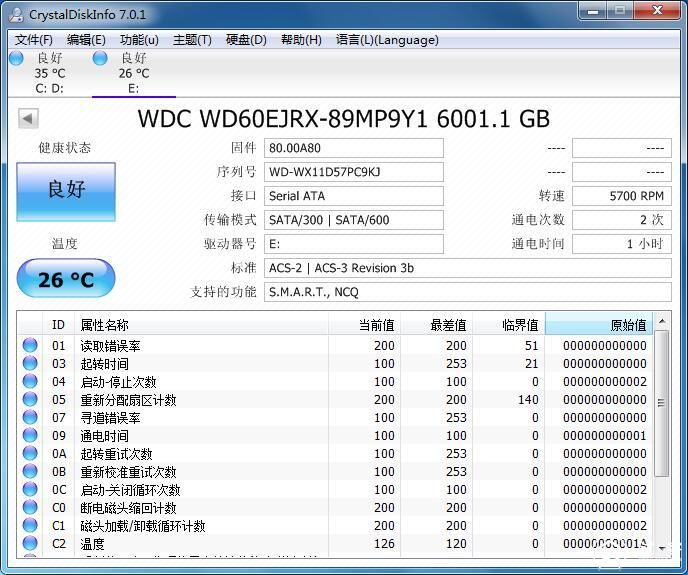Click the 当前值 column header
The height and width of the screenshot is (575, 688).
coord(364,324)
